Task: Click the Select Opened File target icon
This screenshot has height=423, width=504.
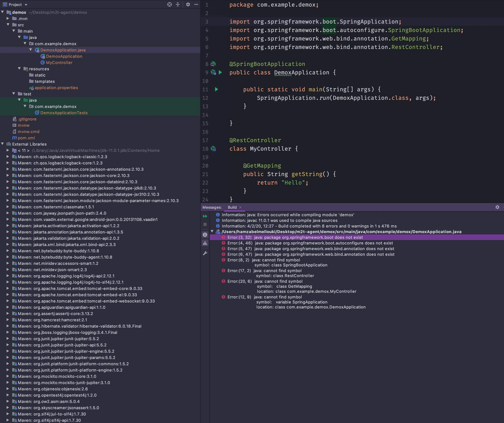Action: click(169, 4)
